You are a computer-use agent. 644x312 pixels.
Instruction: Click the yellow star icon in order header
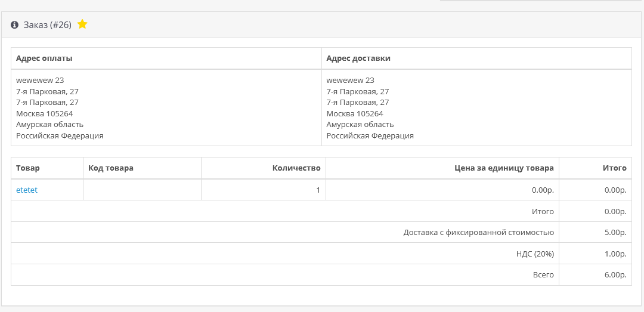click(x=82, y=24)
